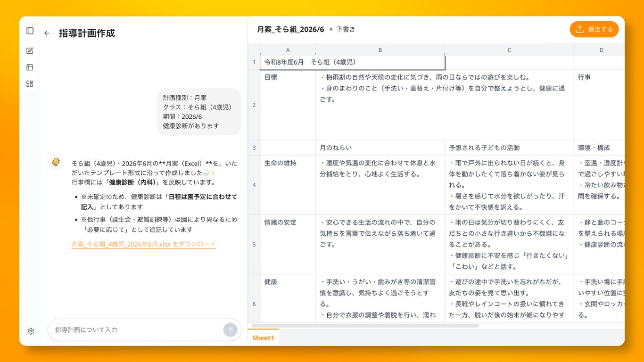Click the chick assistant avatar

click(56, 162)
